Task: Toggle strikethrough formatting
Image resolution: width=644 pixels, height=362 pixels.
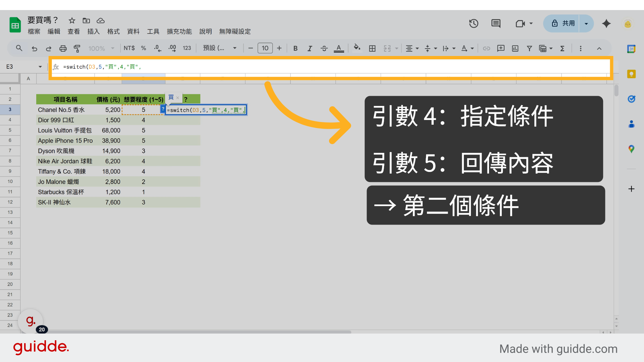Action: 324,48
